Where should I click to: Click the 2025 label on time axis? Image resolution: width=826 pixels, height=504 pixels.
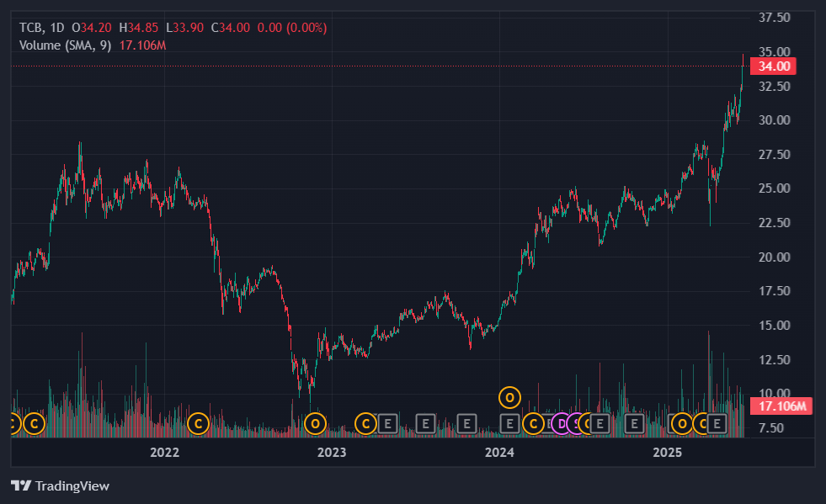(x=668, y=452)
